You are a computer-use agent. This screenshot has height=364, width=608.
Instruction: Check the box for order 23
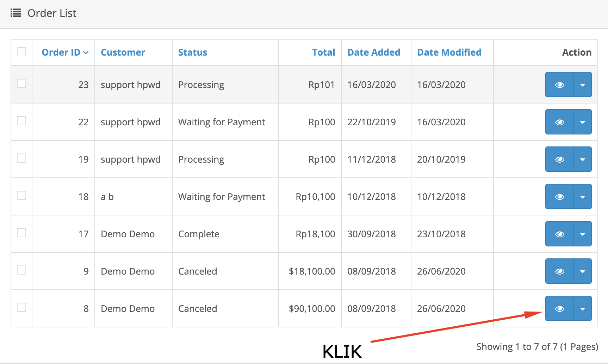(x=21, y=83)
